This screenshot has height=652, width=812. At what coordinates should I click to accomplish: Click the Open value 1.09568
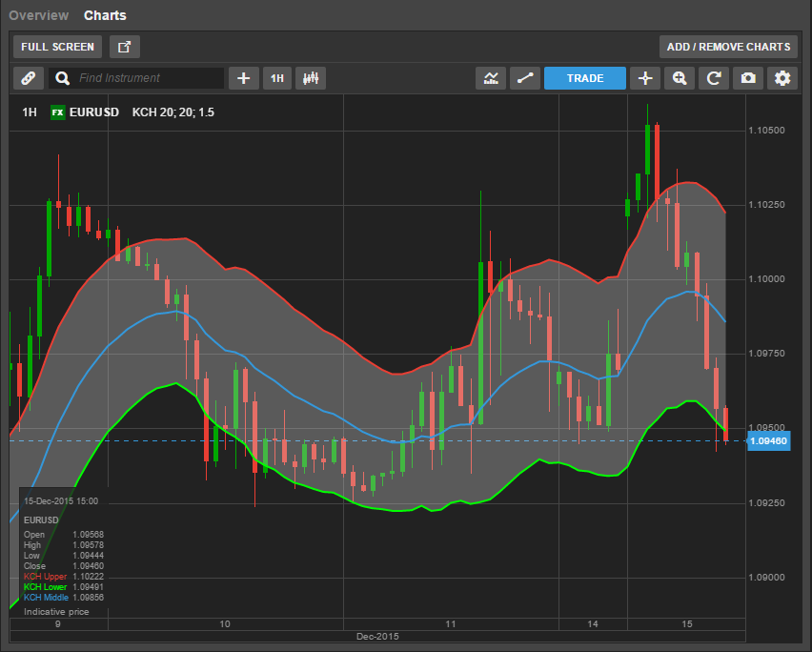(88, 535)
